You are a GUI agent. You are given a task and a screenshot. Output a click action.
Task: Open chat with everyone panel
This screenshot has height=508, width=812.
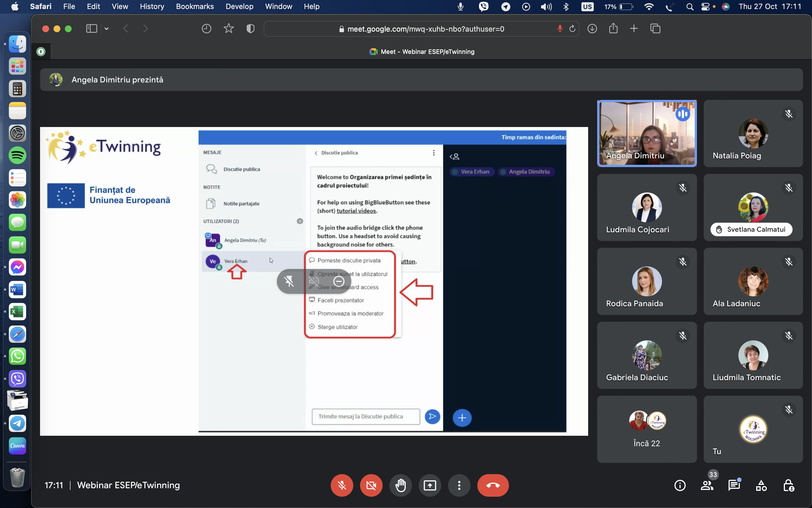734,485
